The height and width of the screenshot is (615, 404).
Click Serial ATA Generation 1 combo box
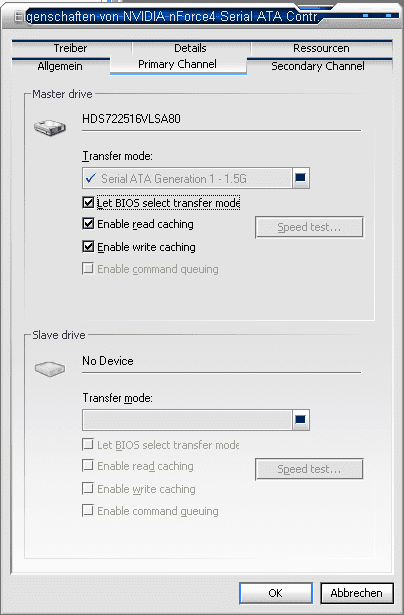(x=196, y=178)
